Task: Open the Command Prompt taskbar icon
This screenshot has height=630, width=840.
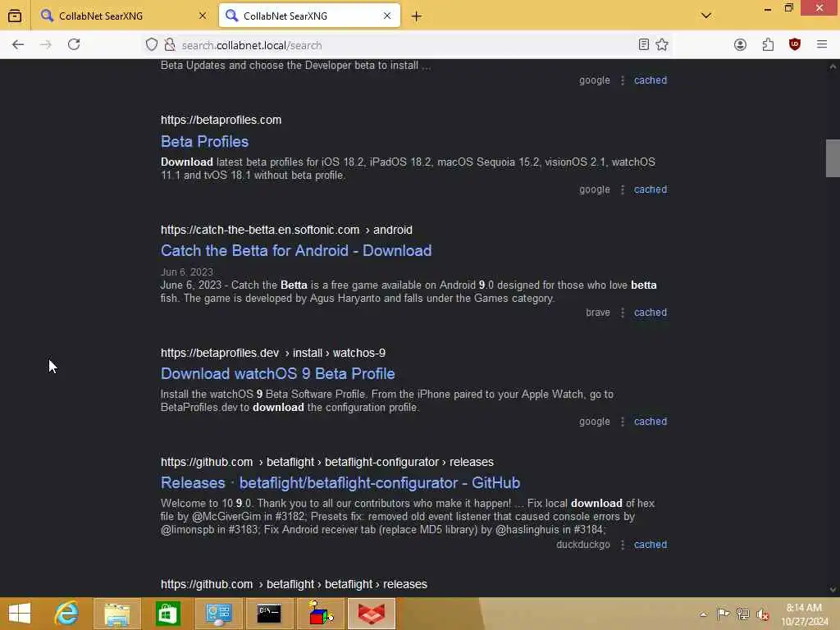Action: (x=268, y=614)
